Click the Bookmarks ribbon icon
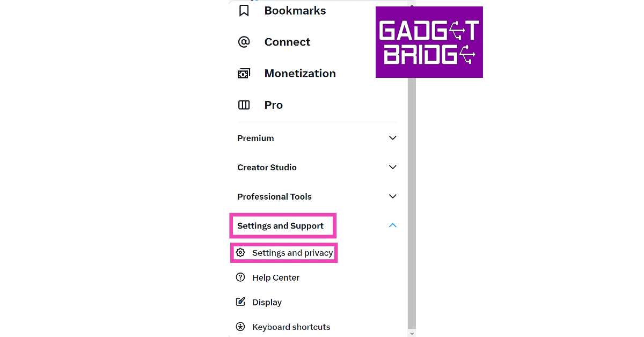644x337 pixels. pos(244,11)
